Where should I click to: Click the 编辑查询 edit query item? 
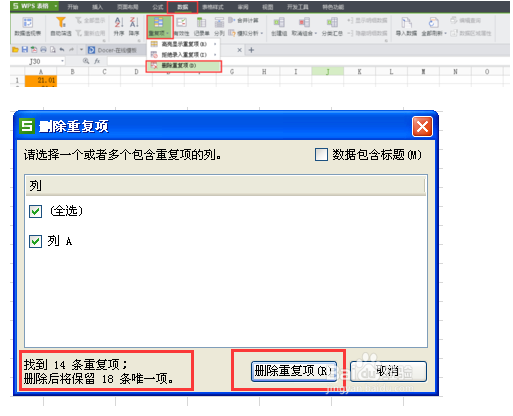point(465,20)
